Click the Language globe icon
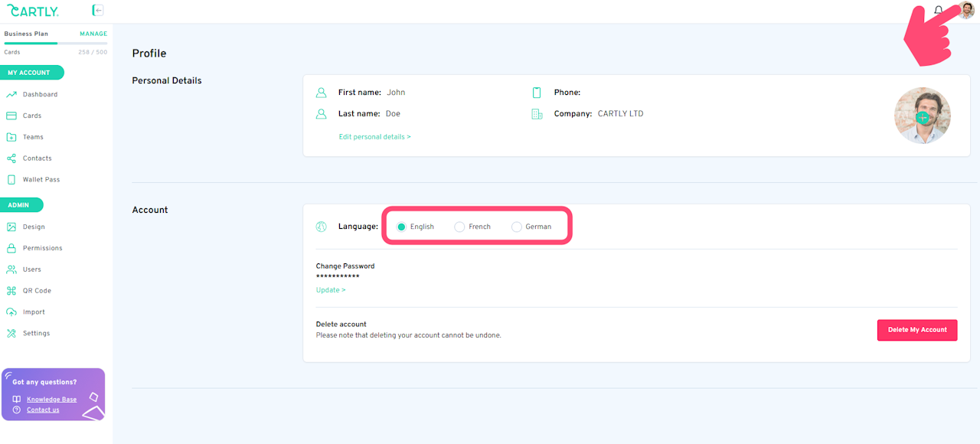Viewport: 980px width, 444px height. pos(322,227)
